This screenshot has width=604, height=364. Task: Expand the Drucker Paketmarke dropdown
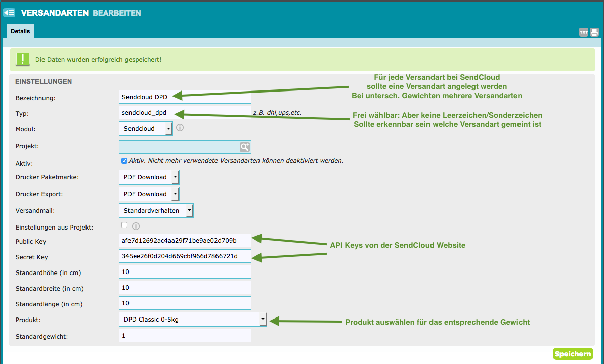click(149, 177)
